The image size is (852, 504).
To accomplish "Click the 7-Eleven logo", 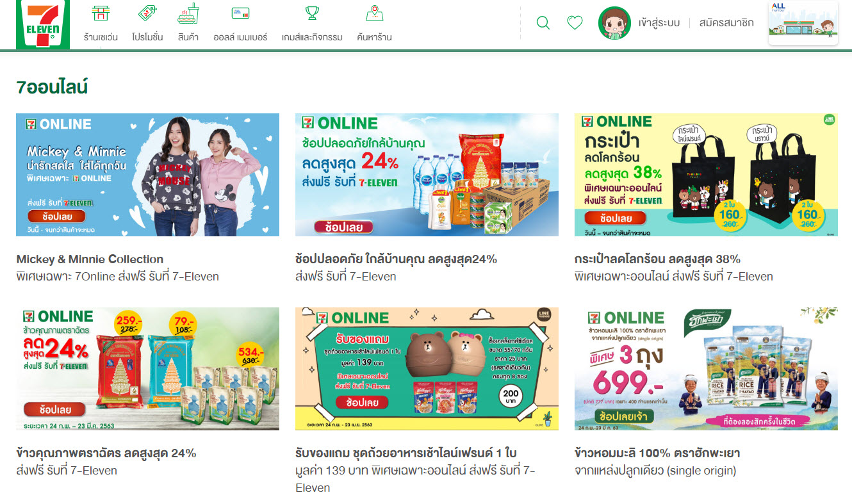I will 43,24.
